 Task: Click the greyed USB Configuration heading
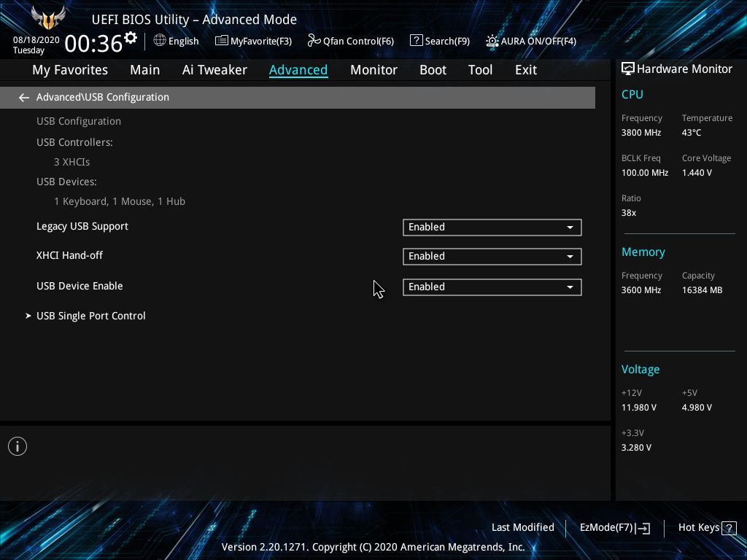pos(79,121)
